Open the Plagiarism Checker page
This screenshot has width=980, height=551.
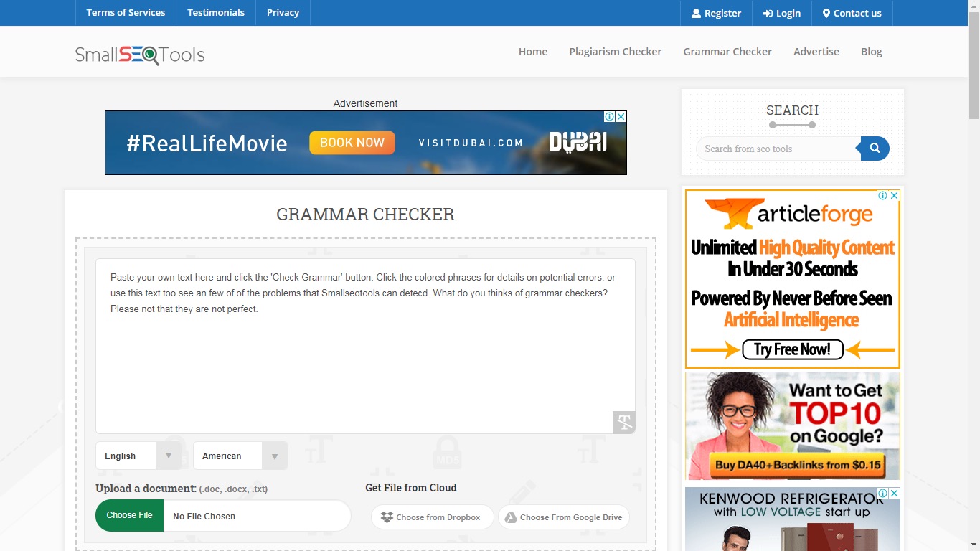point(615,51)
